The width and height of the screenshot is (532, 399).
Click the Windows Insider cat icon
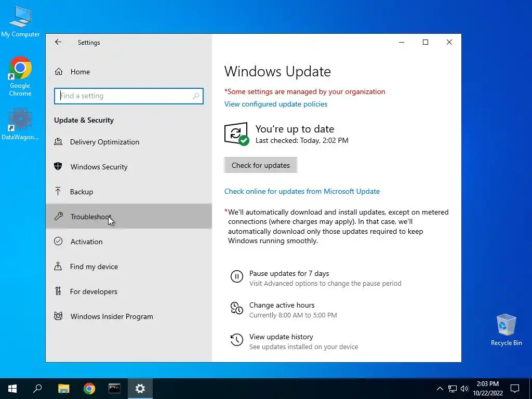pyautogui.click(x=58, y=316)
